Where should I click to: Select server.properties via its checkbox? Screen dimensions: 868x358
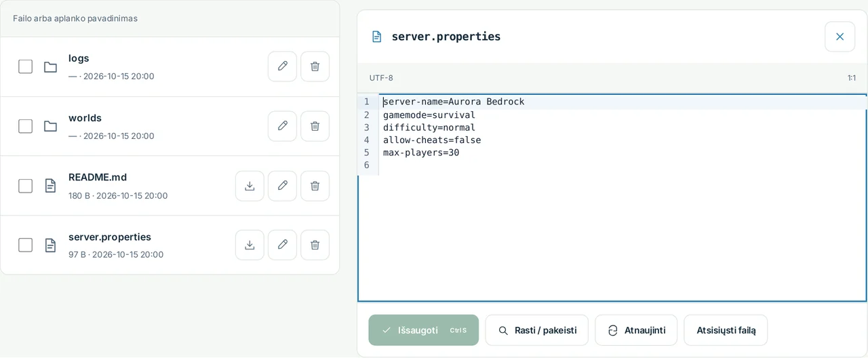(x=25, y=245)
